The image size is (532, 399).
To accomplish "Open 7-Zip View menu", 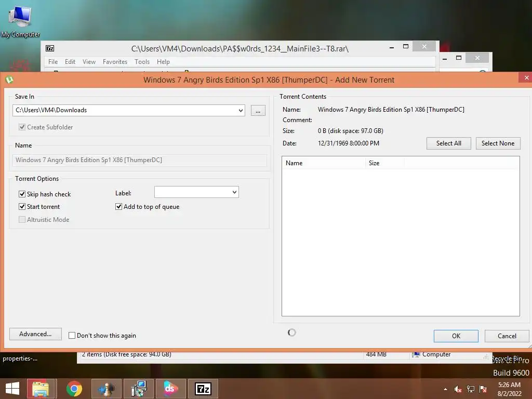I will pos(89,62).
